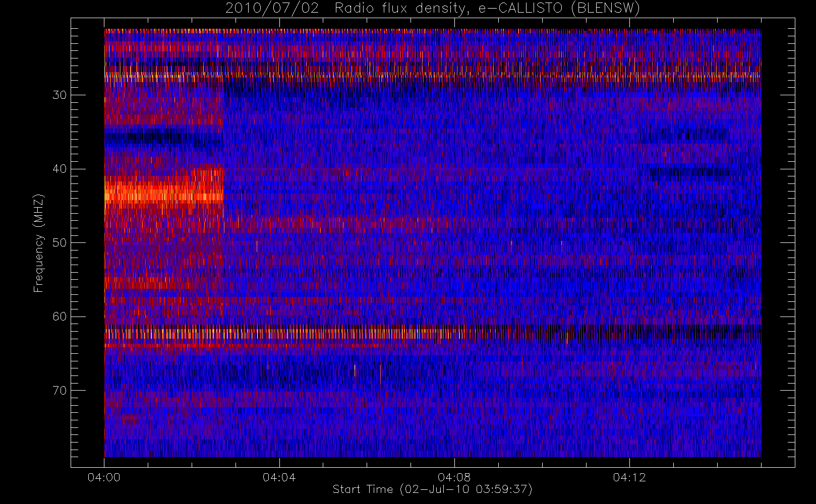Click the 04:00 time tick label
The height and width of the screenshot is (504, 816).
point(104,477)
